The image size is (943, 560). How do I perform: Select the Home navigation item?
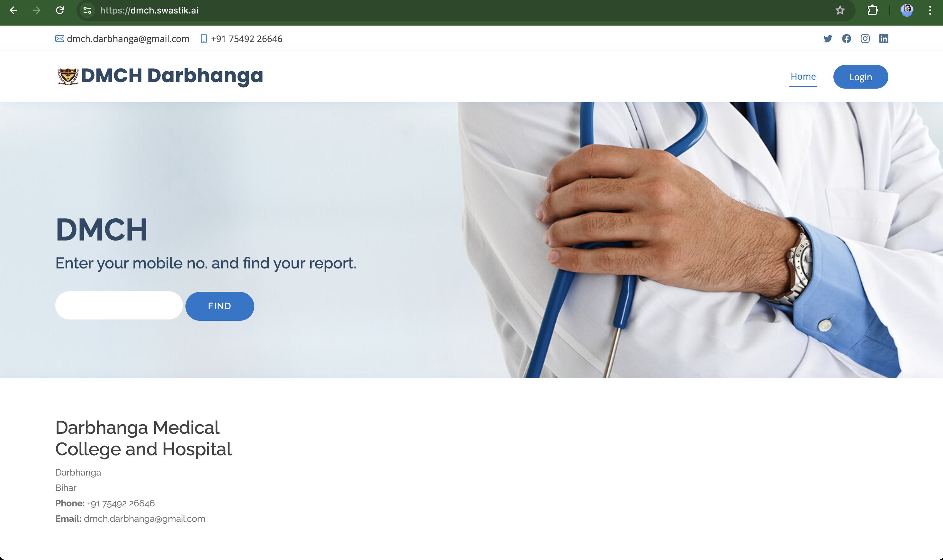point(803,77)
